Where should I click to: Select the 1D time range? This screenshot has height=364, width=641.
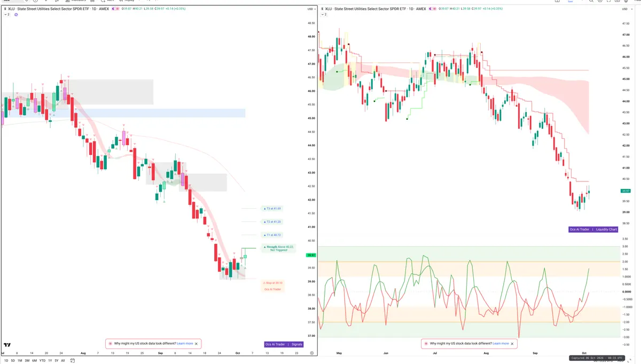coord(6,361)
